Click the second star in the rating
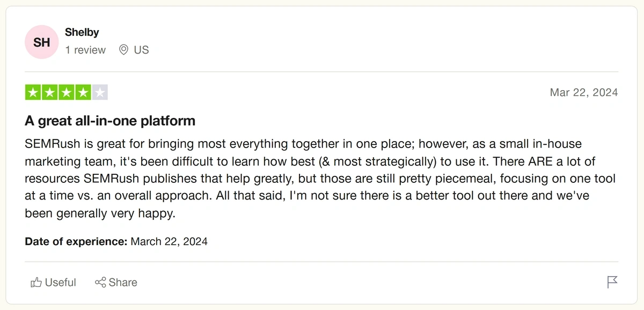Screen dimensions: 644x310 pos(49,92)
